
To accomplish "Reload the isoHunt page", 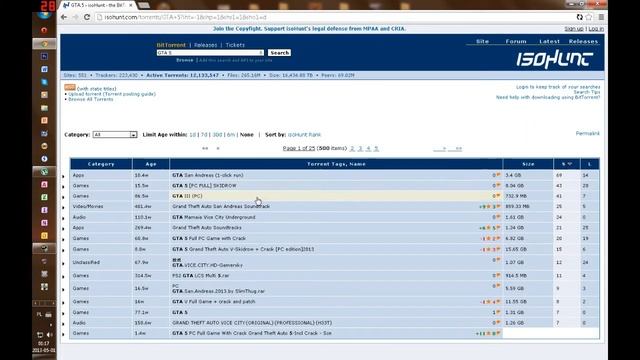I will point(87,17).
